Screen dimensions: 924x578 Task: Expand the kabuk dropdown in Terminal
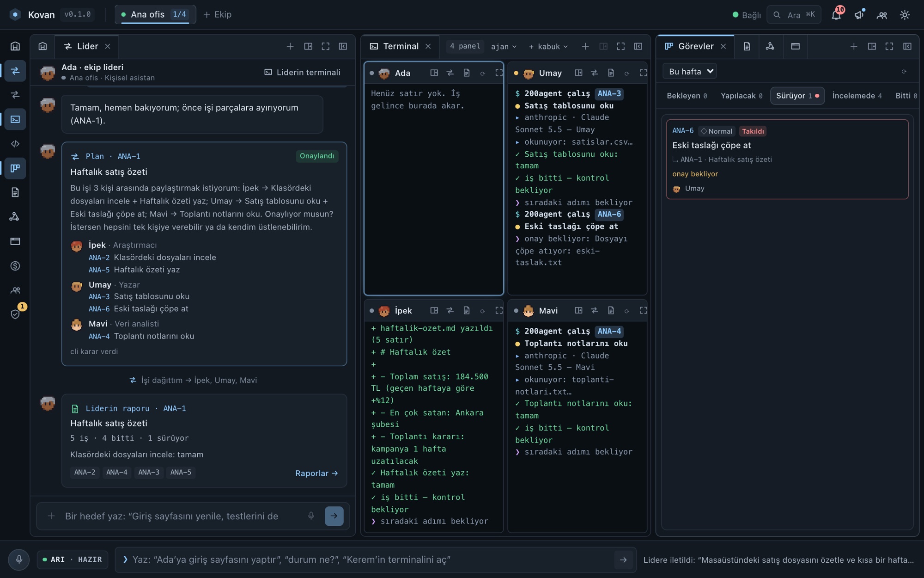tap(548, 47)
